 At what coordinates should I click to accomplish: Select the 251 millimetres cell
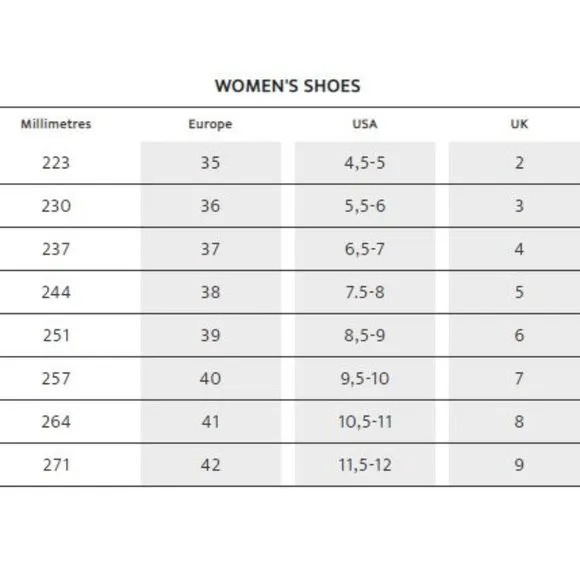[x=56, y=335]
